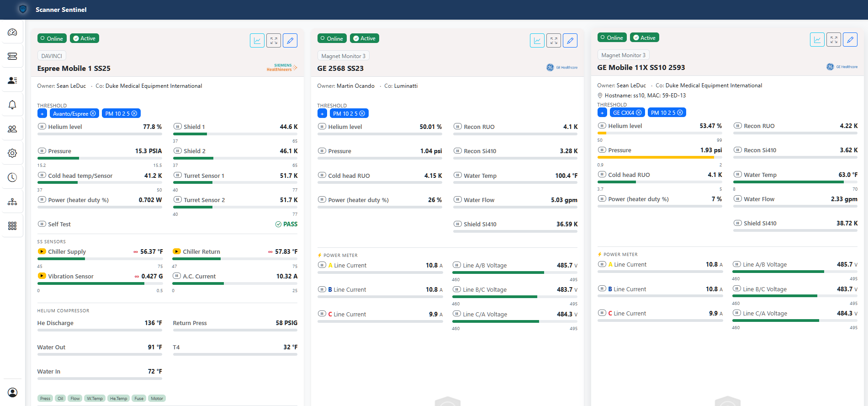Open the users group icon in sidebar
Image resolution: width=868 pixels, height=406 pixels.
[x=12, y=129]
